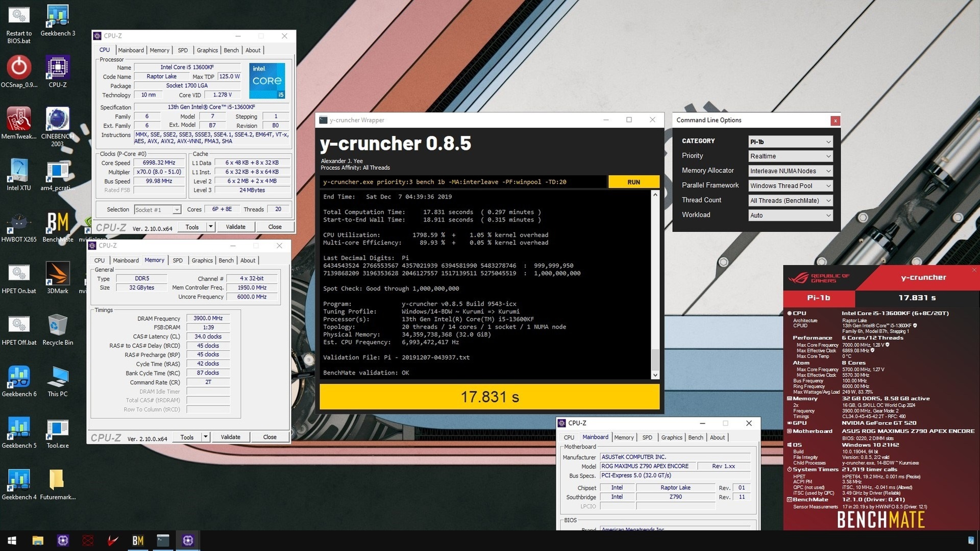Launch MemTweak desktop icon
The width and height of the screenshot is (980, 551).
(x=19, y=123)
